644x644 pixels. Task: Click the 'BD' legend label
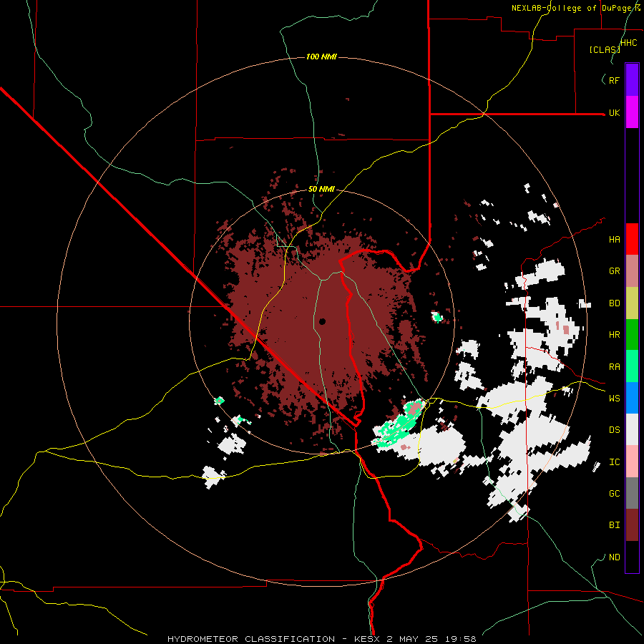coord(614,303)
